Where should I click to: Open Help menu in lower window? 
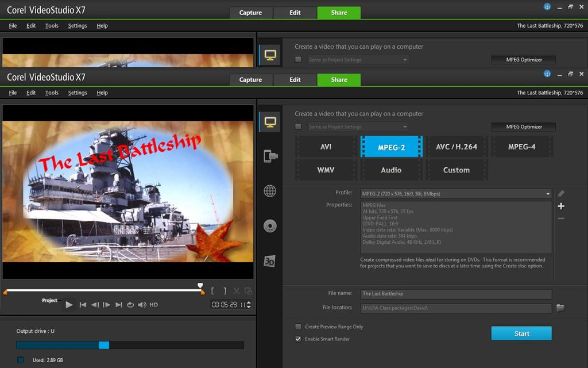[x=102, y=93]
